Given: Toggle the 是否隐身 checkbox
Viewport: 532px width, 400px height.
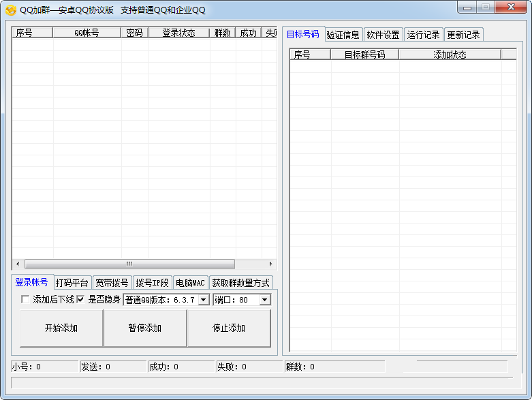Looking at the screenshot, I should tap(80, 299).
